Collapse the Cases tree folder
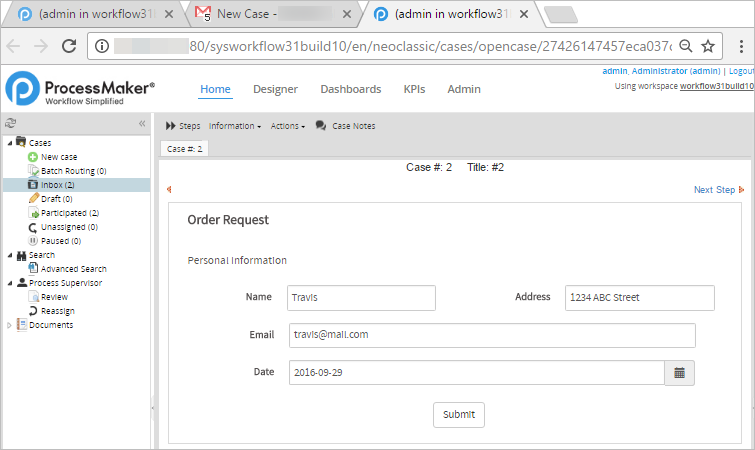This screenshot has width=755, height=450. pos(10,143)
